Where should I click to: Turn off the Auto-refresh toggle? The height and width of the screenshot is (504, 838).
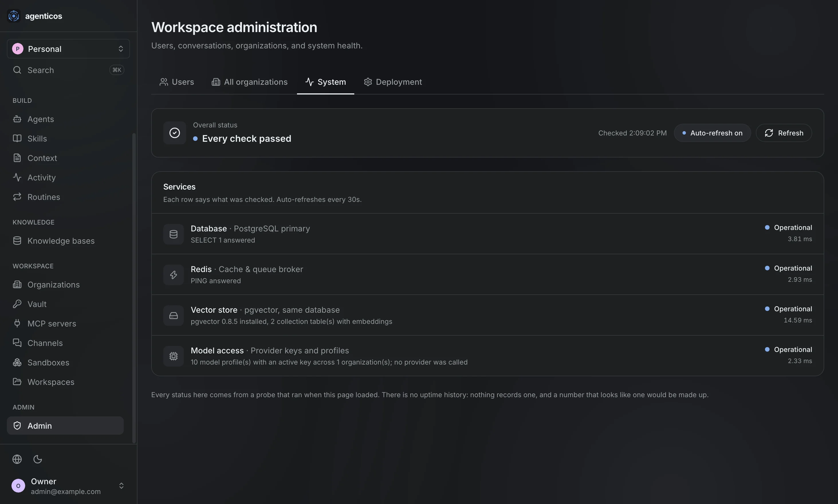coord(712,133)
